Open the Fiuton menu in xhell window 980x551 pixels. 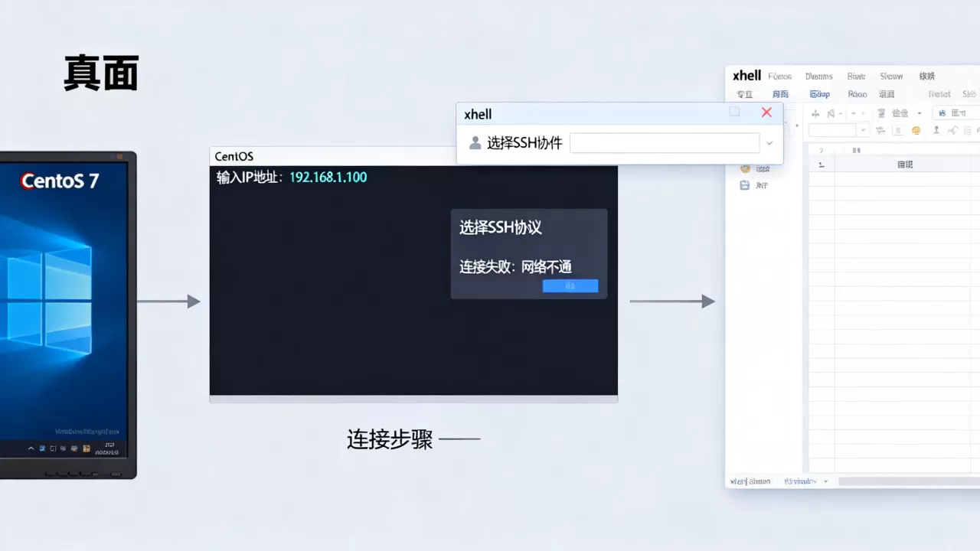tap(780, 77)
